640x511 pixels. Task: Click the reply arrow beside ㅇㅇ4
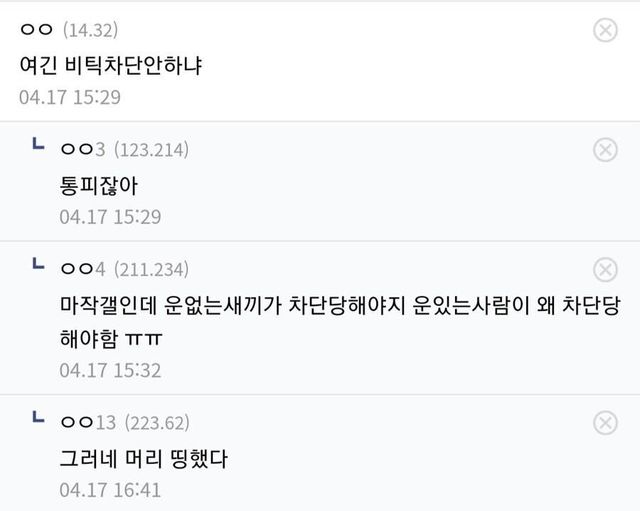(37, 265)
